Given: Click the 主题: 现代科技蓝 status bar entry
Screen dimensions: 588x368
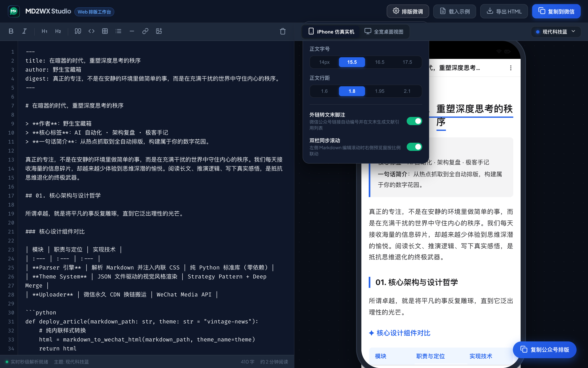Looking at the screenshot, I should 71,362.
